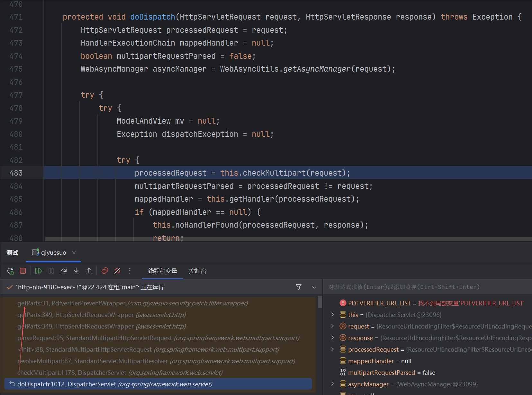Image resolution: width=532 pixels, height=395 pixels.
Task: Close the qiyuesuo debug session tab
Action: click(74, 253)
